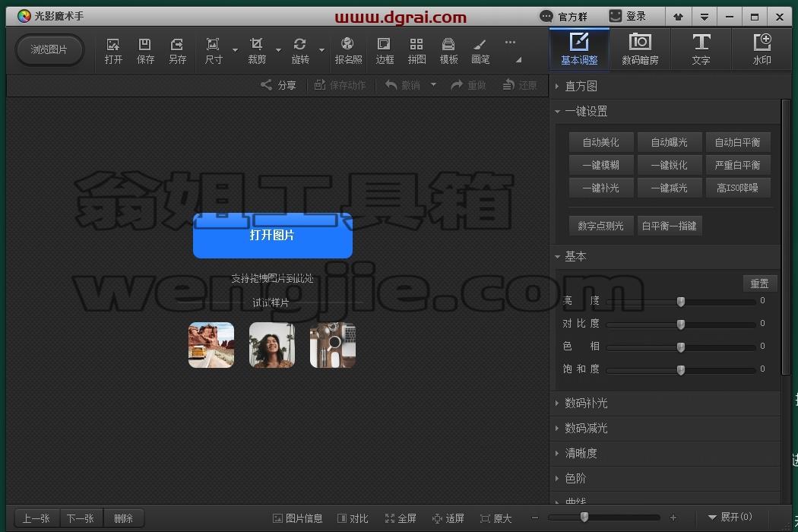
Task: Click the blue 打开图片 button
Action: 273,235
